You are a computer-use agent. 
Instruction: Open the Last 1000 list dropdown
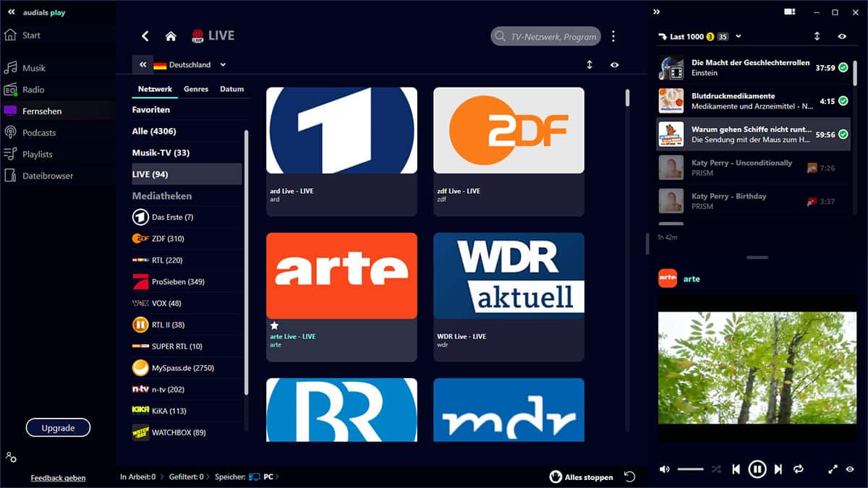[x=699, y=36]
